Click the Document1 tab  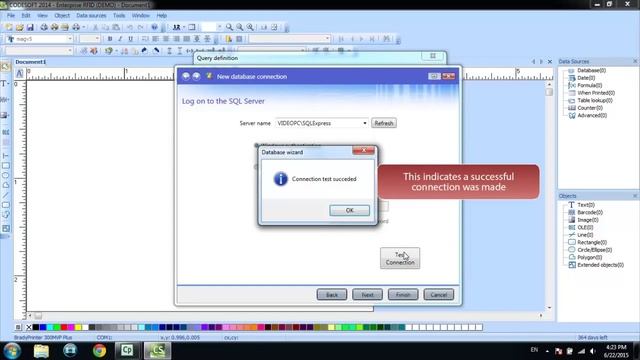tap(31, 62)
